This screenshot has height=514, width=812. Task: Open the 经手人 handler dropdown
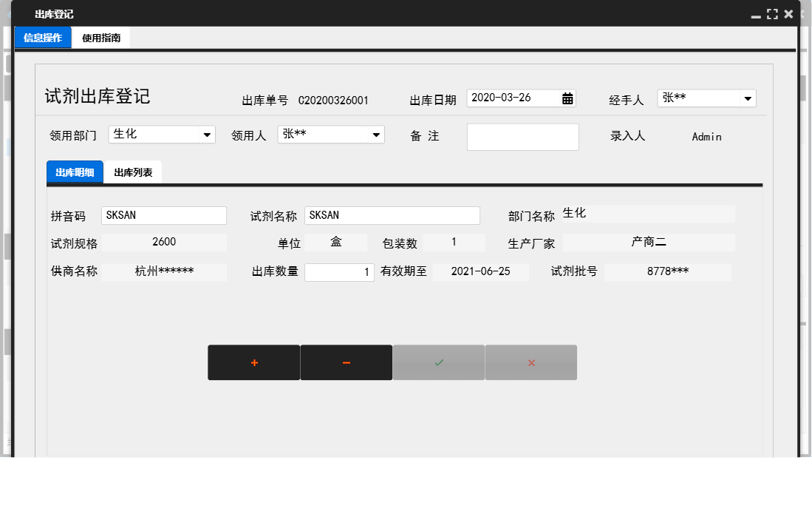(748, 98)
